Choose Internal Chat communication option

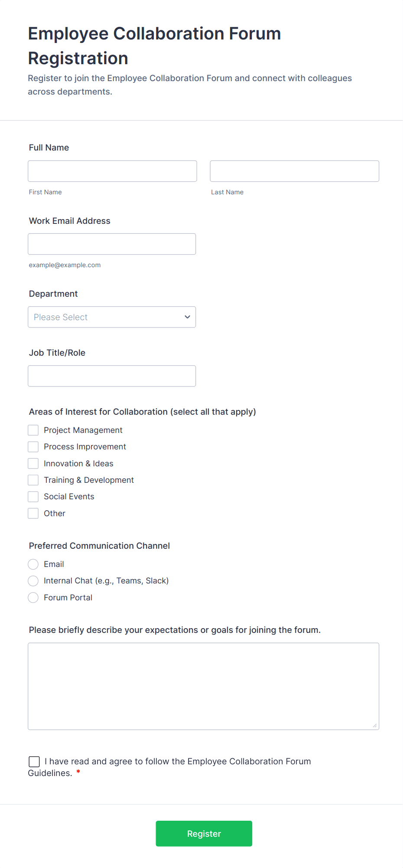[x=33, y=581]
